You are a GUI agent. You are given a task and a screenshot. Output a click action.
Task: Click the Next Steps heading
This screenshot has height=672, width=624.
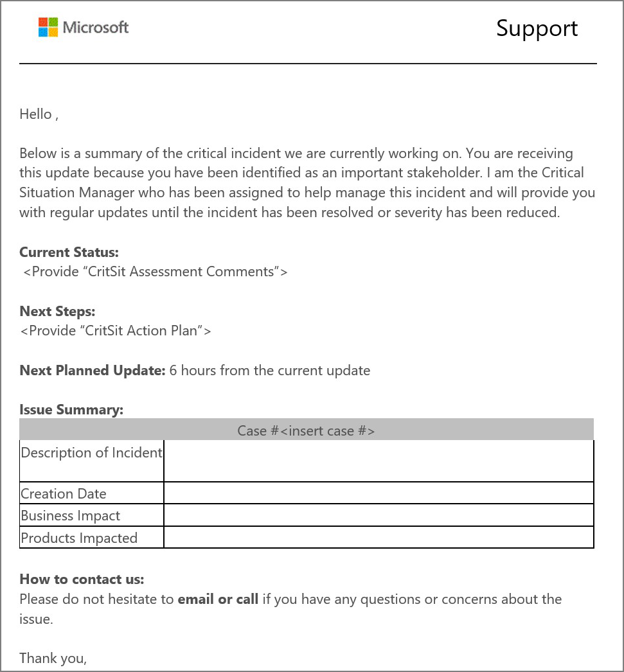point(57,311)
